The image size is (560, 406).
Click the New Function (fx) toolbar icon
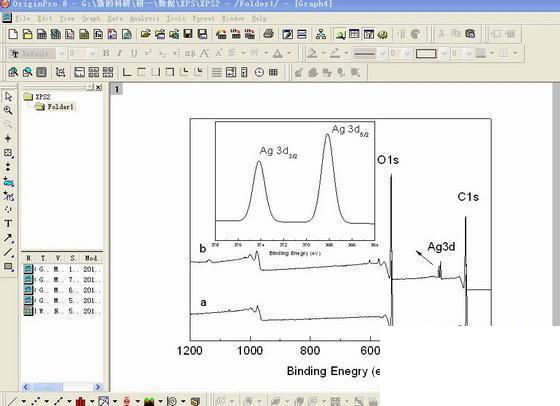pyautogui.click(x=98, y=34)
